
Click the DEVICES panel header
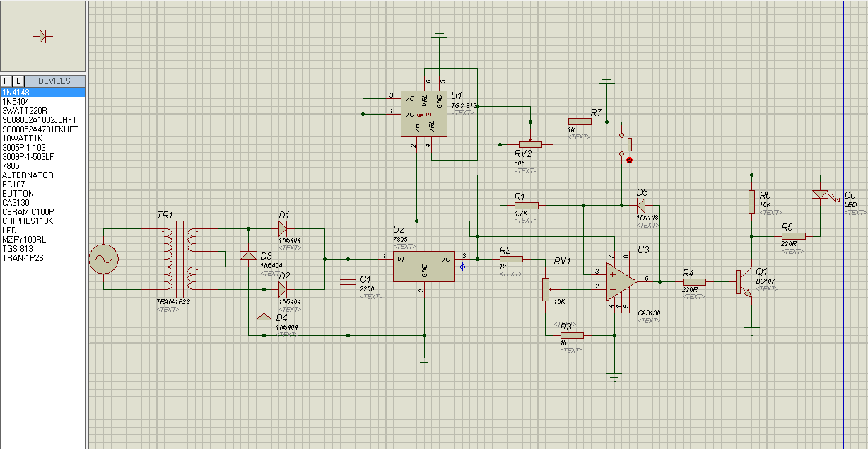[x=54, y=81]
